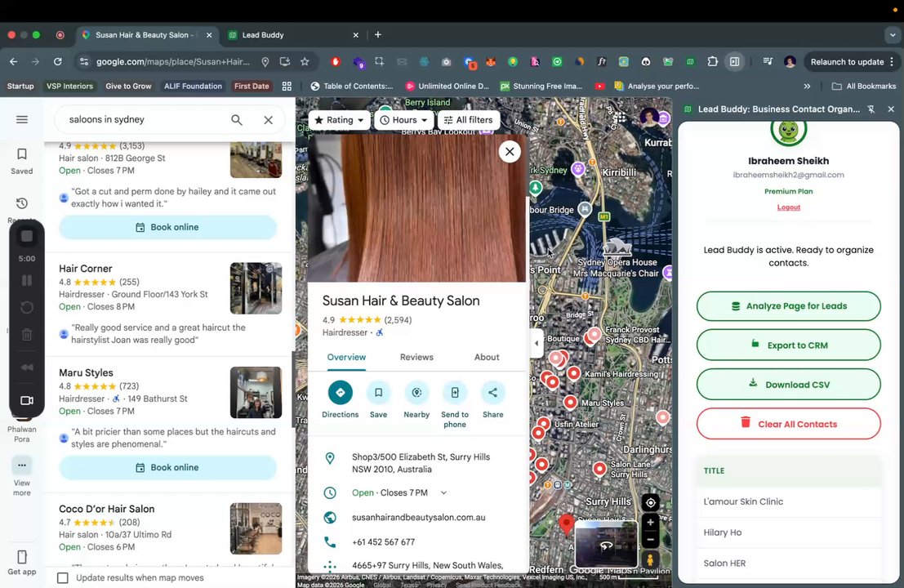This screenshot has height=588, width=904.
Task: Open a new browser tab
Action: click(377, 34)
